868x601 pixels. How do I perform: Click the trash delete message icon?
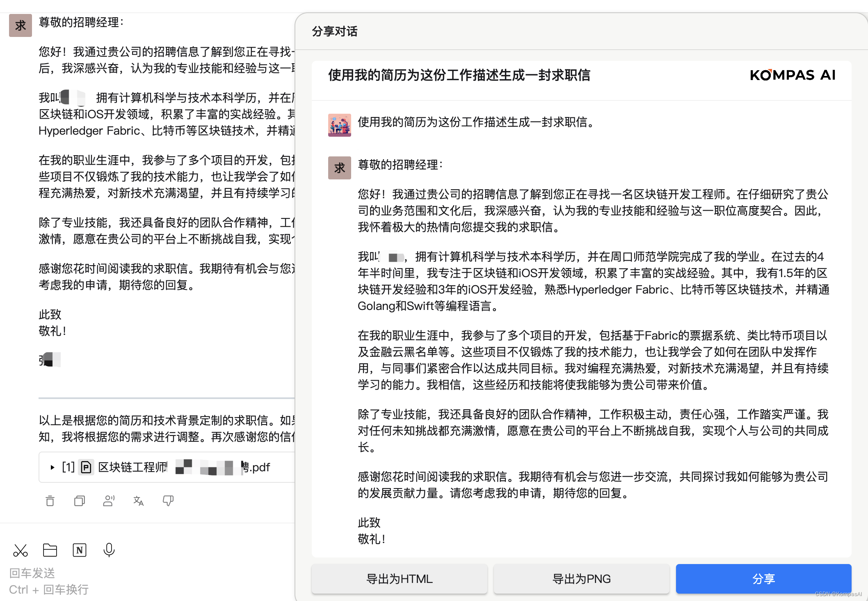pos(50,500)
